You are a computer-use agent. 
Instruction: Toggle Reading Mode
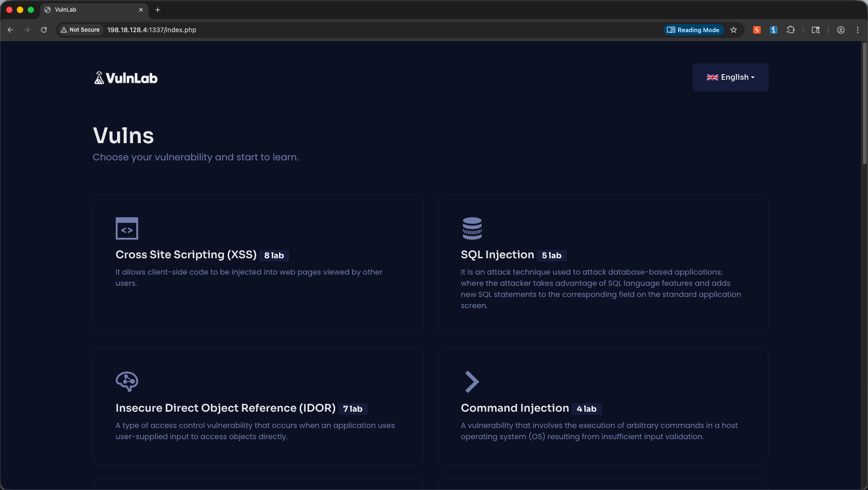(693, 30)
